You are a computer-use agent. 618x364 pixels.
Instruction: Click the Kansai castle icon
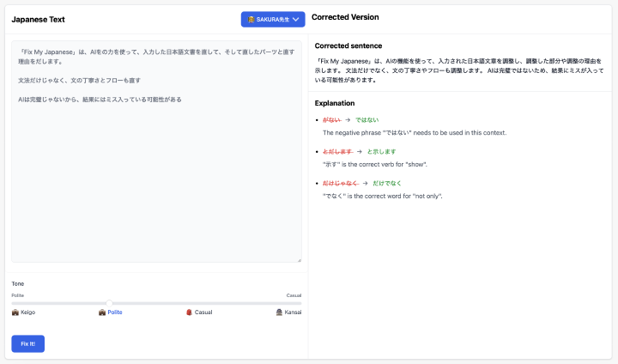tap(279, 312)
